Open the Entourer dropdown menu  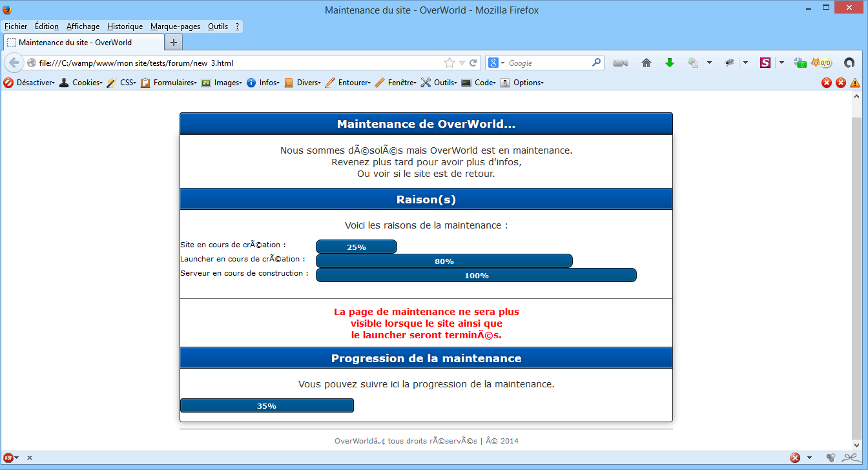tap(347, 83)
